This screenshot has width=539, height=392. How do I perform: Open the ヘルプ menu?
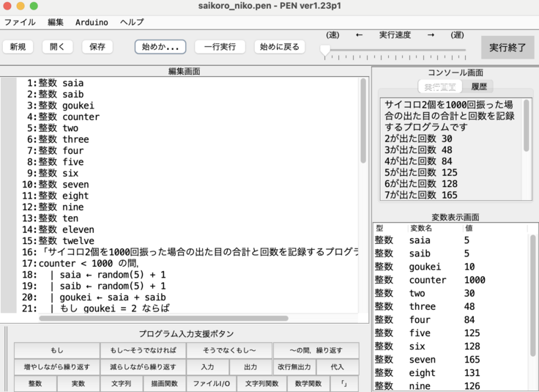132,22
